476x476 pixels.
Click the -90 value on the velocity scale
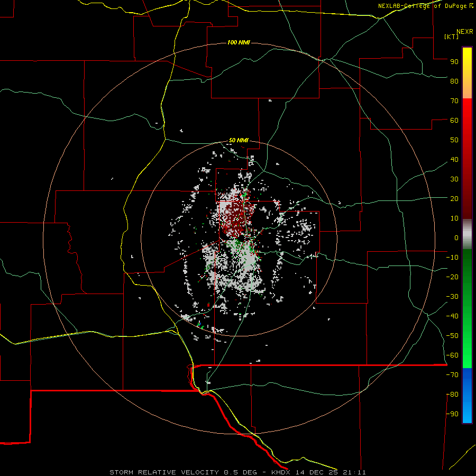click(452, 414)
